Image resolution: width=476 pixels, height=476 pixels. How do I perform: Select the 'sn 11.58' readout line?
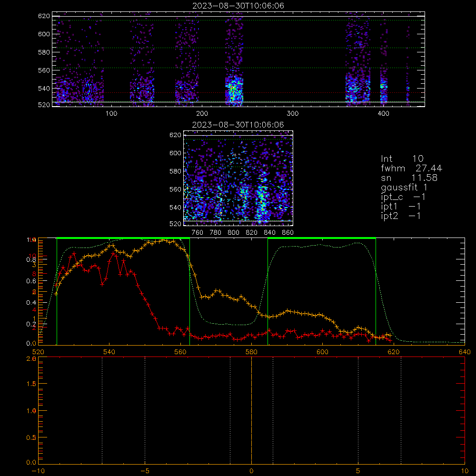point(409,178)
